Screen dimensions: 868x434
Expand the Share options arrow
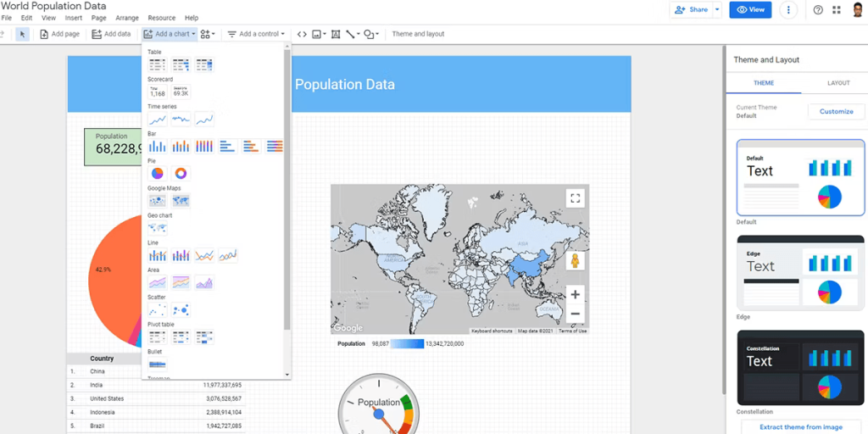[x=717, y=9]
